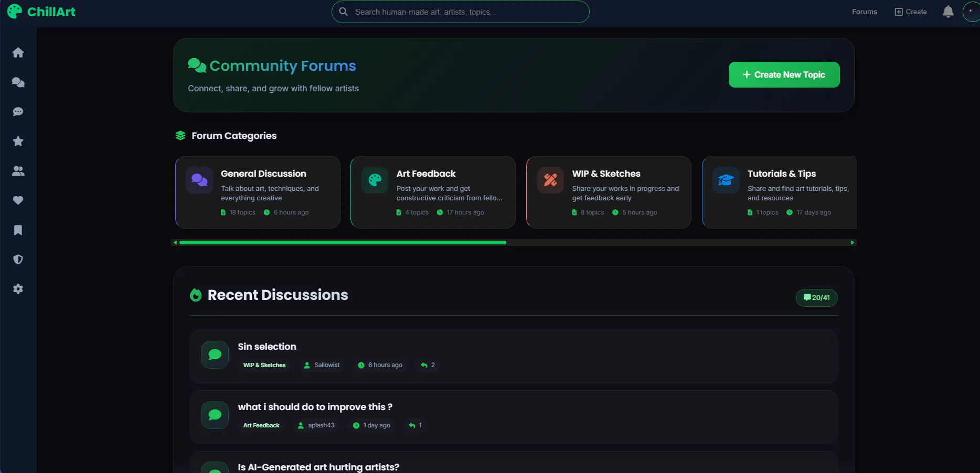Open the WIP & Sketches category card
Viewport: 980px width, 473px height.
click(609, 192)
